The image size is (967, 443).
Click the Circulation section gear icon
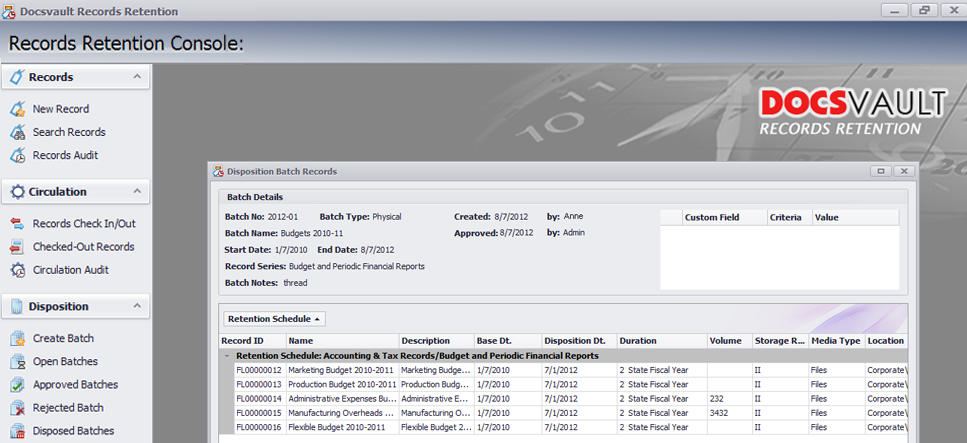[x=17, y=192]
